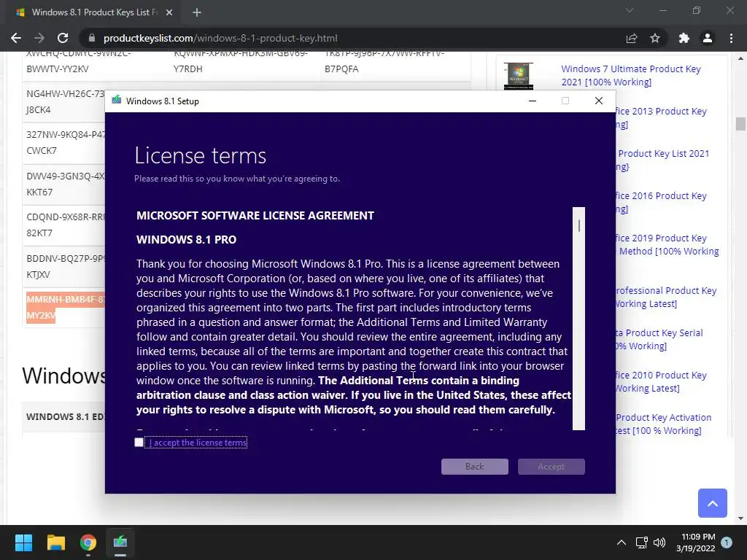
Task: Reload the page in Chrome
Action: point(63,38)
